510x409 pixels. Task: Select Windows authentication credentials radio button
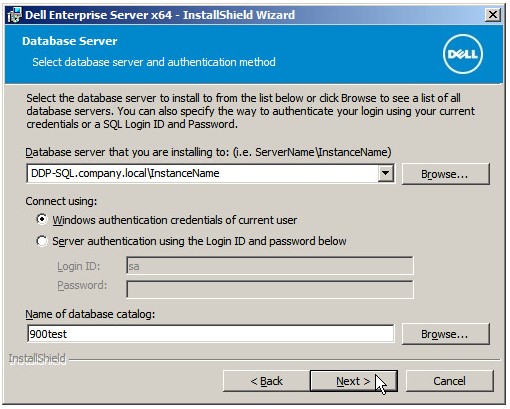[42, 220]
